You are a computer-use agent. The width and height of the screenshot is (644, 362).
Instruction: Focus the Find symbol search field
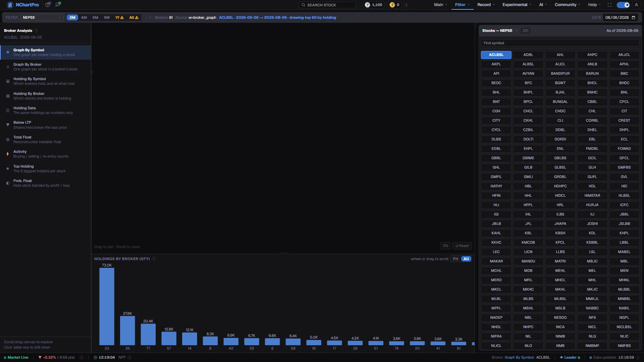560,43
